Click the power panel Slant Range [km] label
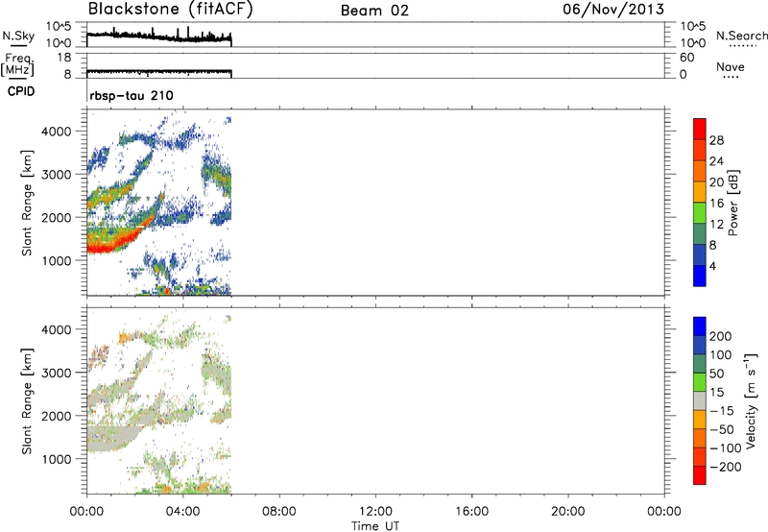This screenshot has width=768, height=532. (x=27, y=203)
